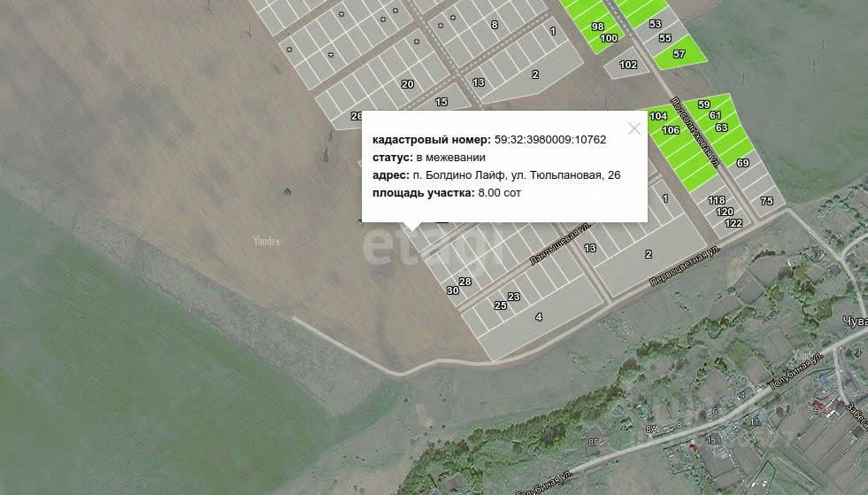Click green plot labeled 57
This screenshot has width=868, height=495.
[x=680, y=54]
